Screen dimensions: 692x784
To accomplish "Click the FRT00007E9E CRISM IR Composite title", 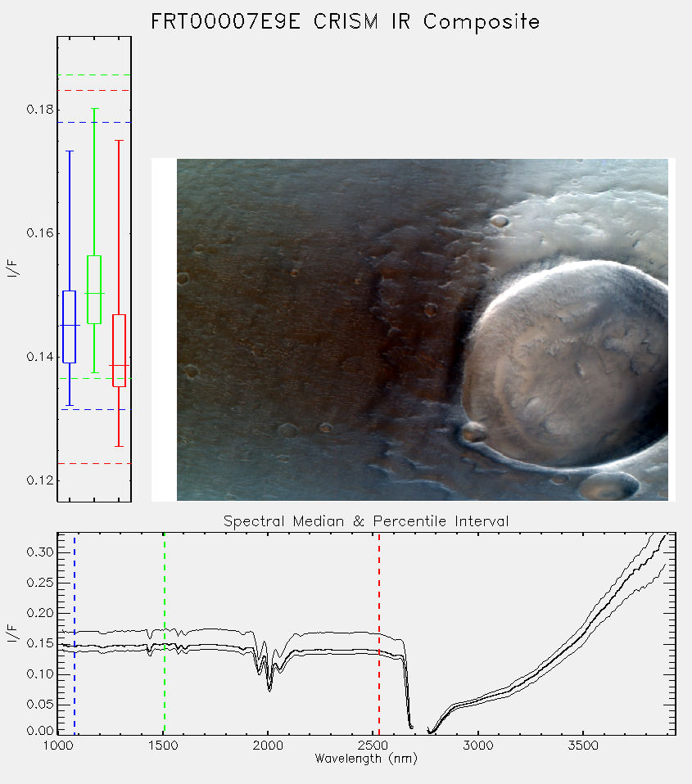I will (346, 21).
